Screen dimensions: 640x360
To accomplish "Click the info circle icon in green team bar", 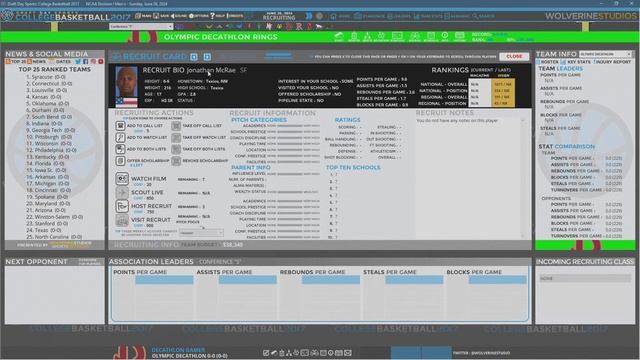I will [x=445, y=36].
